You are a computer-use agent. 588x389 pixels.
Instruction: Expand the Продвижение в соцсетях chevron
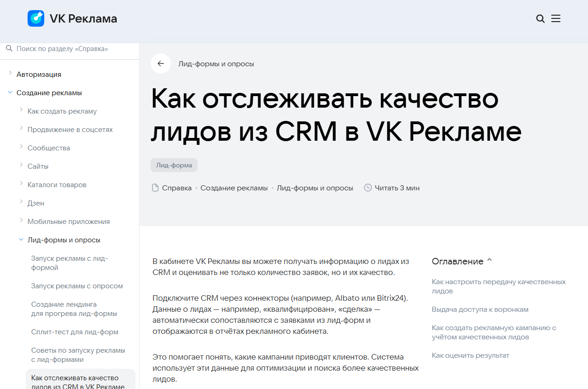[21, 128]
